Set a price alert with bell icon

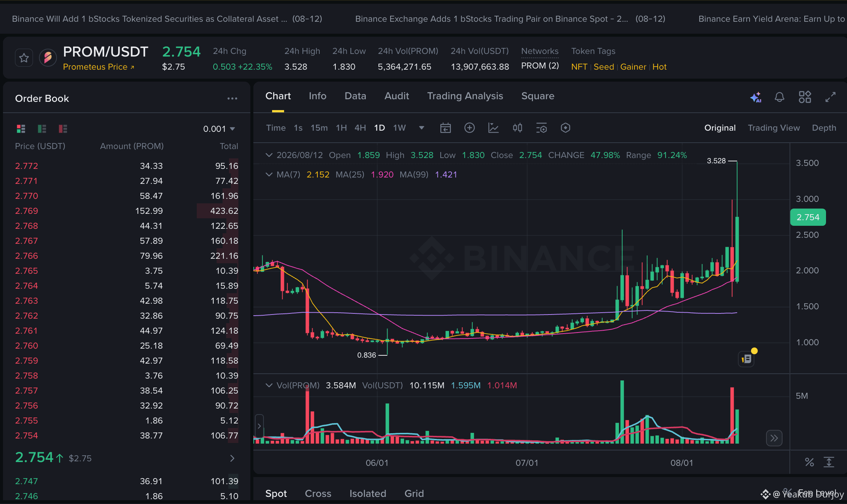point(780,97)
